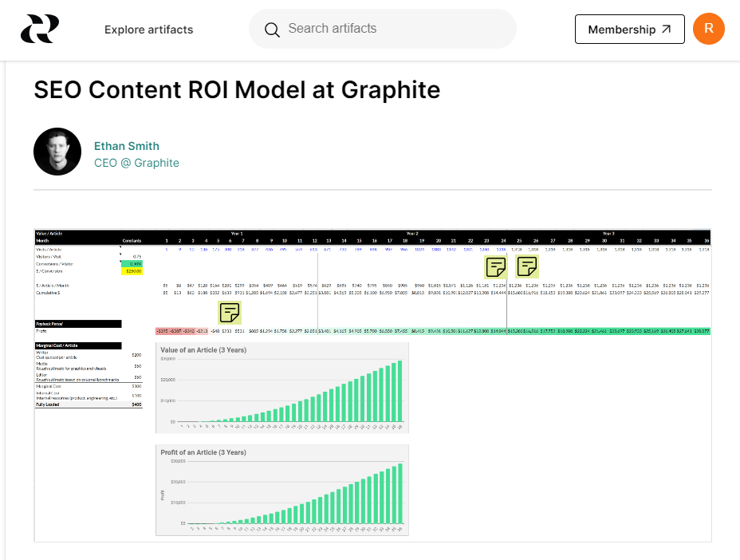Click the Fully Loaded cost row
Viewport: 740px width, 560px height.
coord(89,404)
